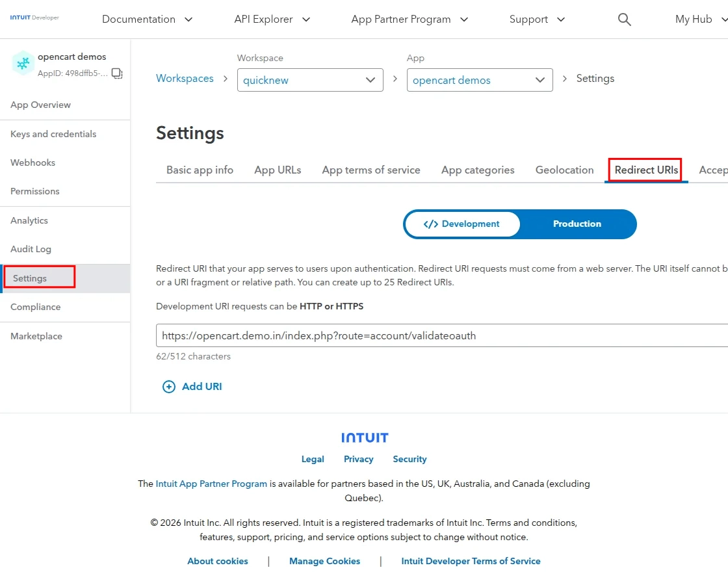Open About cookies link
Image resolution: width=728 pixels, height=572 pixels.
(x=218, y=562)
